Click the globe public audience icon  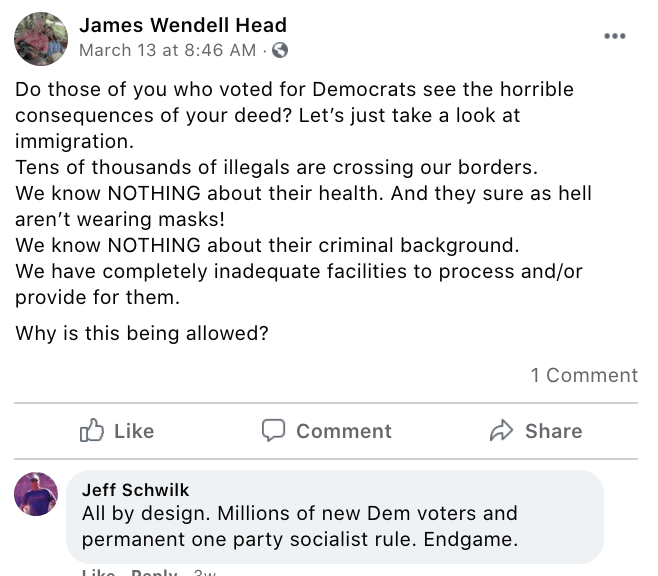tap(280, 49)
